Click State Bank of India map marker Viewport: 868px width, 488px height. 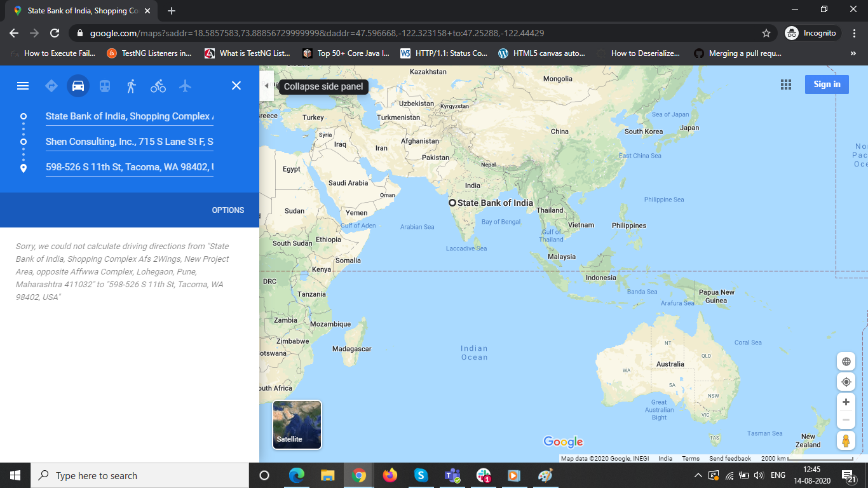[452, 203]
